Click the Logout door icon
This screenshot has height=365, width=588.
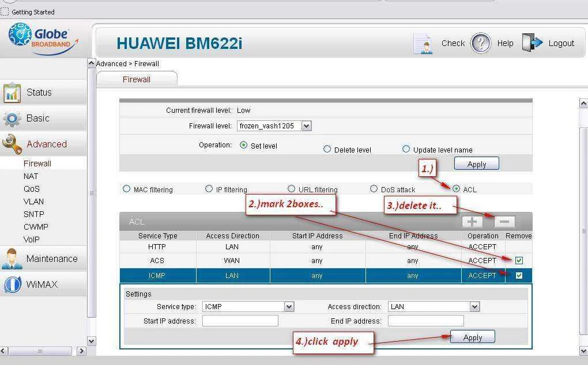point(532,43)
